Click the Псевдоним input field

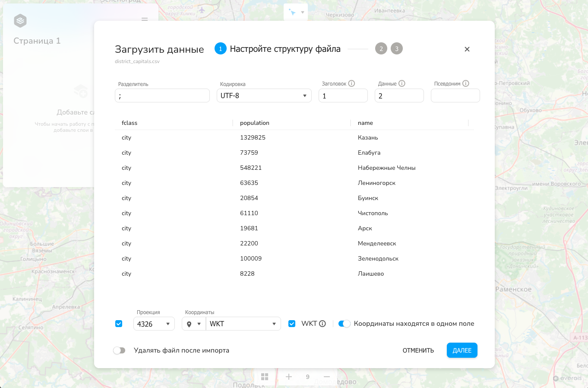tap(455, 95)
